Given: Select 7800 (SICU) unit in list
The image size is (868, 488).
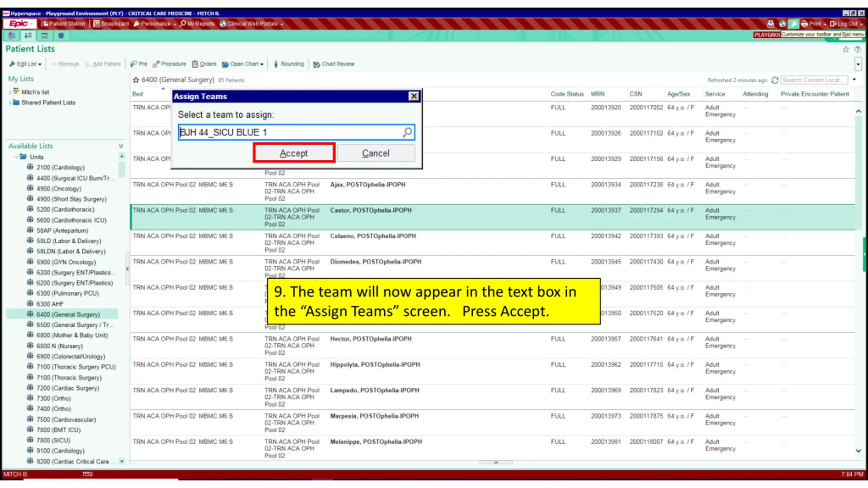Looking at the screenshot, I should coord(53,440).
